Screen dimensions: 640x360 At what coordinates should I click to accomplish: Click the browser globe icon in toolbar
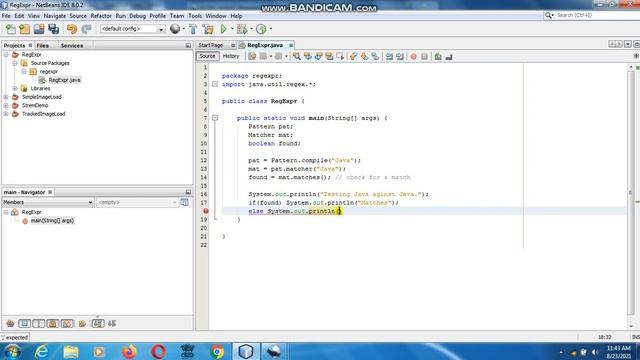(x=175, y=29)
